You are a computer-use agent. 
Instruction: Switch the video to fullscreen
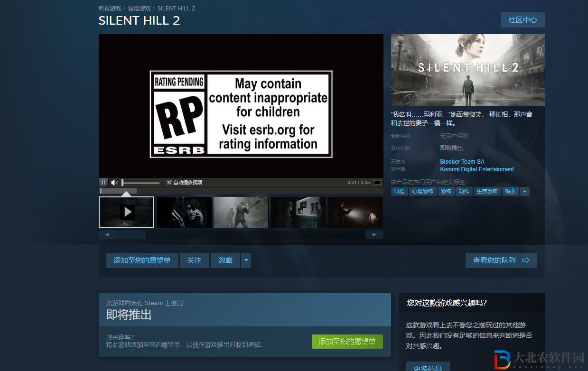(x=377, y=182)
